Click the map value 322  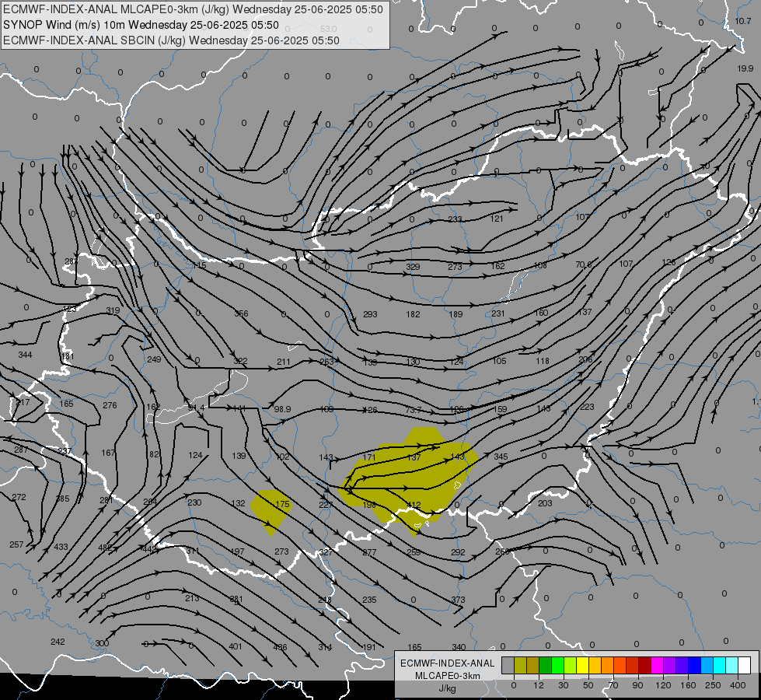pyautogui.click(x=240, y=361)
